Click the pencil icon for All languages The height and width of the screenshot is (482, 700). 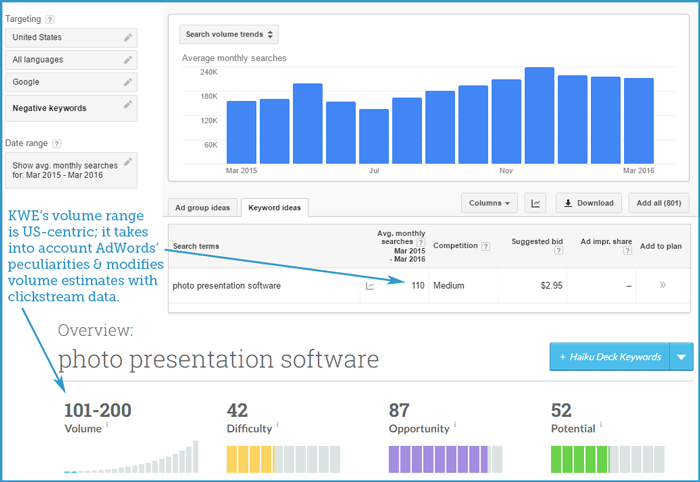[x=127, y=60]
